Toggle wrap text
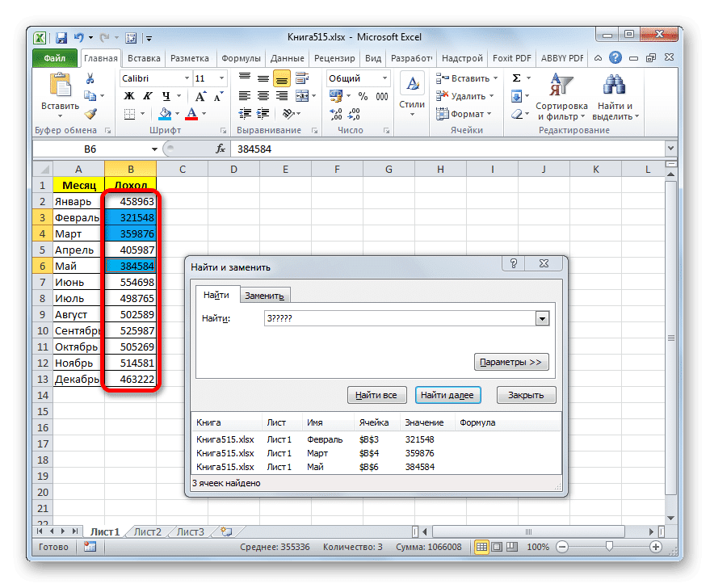 click(x=302, y=78)
